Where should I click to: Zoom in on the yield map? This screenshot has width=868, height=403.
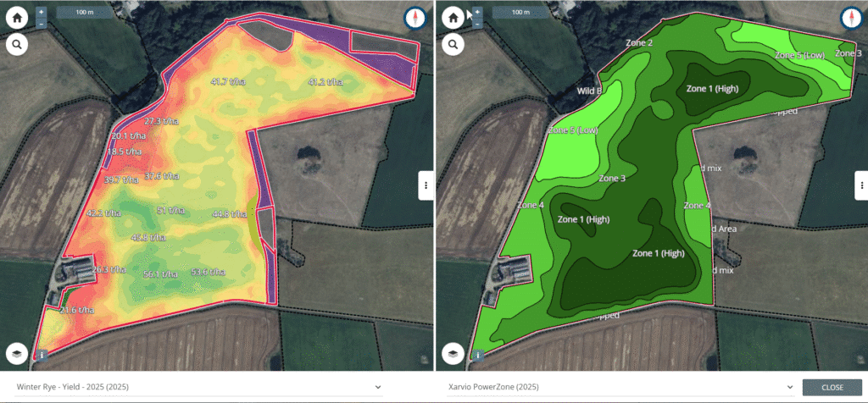(x=42, y=12)
